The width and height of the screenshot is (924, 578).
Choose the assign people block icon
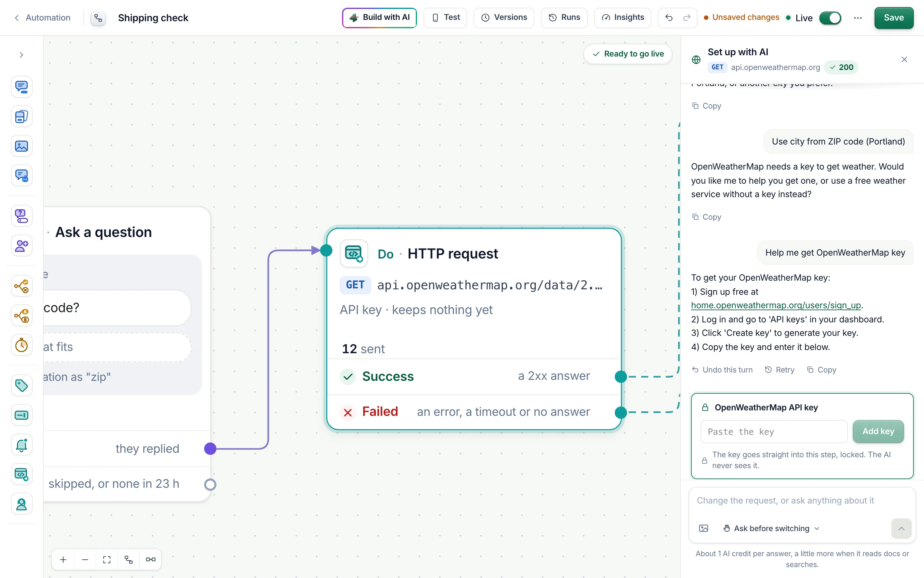tap(21, 245)
